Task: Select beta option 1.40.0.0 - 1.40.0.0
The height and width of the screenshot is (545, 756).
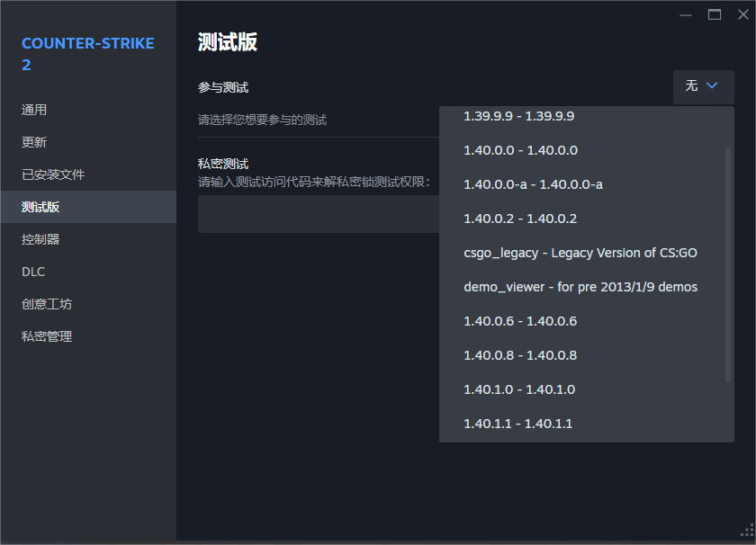Action: point(520,150)
